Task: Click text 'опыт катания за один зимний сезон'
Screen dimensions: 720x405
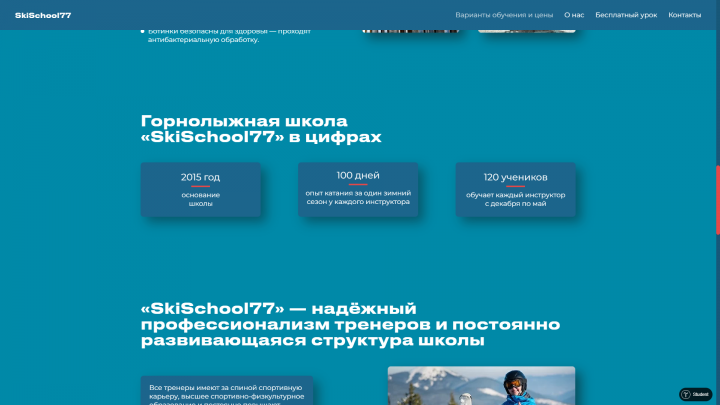Action: click(358, 197)
